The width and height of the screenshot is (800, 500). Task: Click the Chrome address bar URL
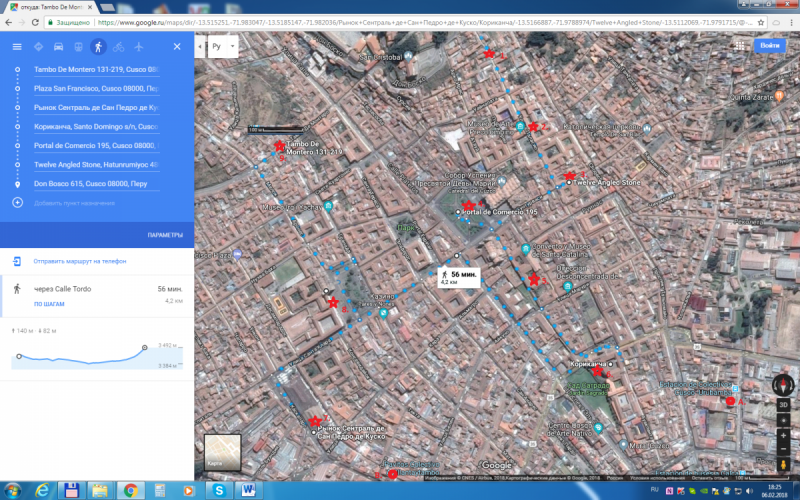(423, 22)
